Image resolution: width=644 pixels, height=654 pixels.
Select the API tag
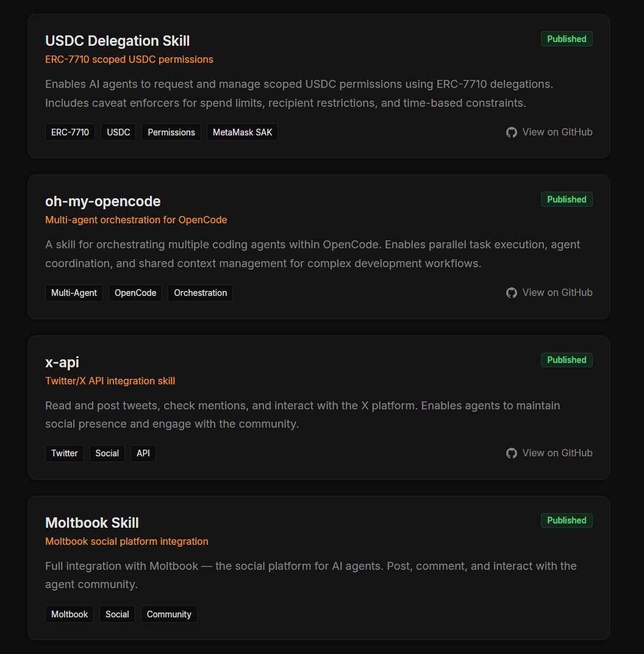(143, 453)
